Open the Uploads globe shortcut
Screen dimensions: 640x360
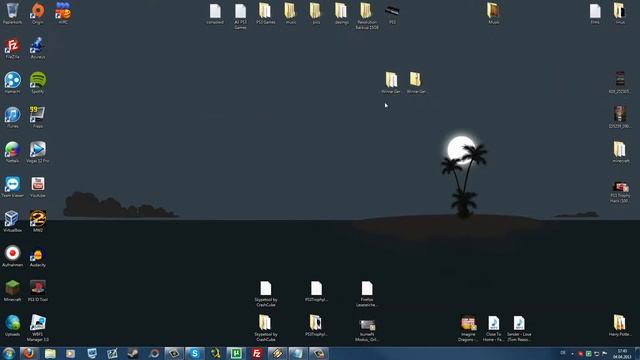click(12, 326)
